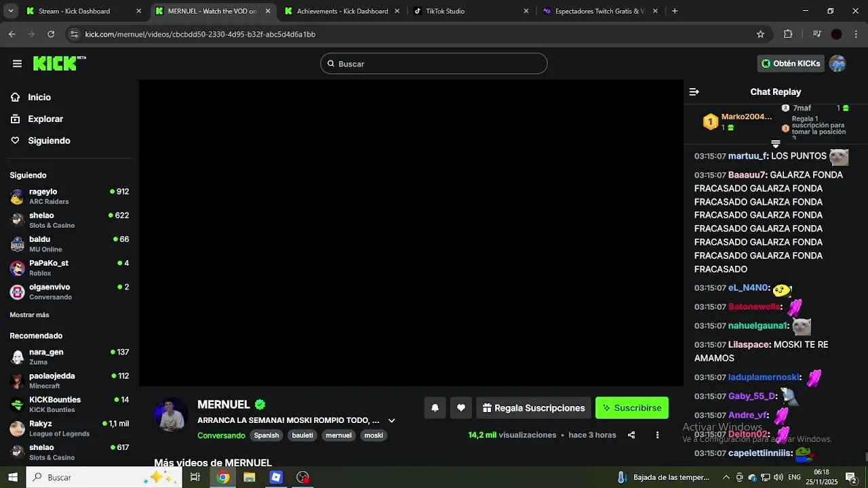
Task: Open a new browser tab
Action: coord(674,11)
